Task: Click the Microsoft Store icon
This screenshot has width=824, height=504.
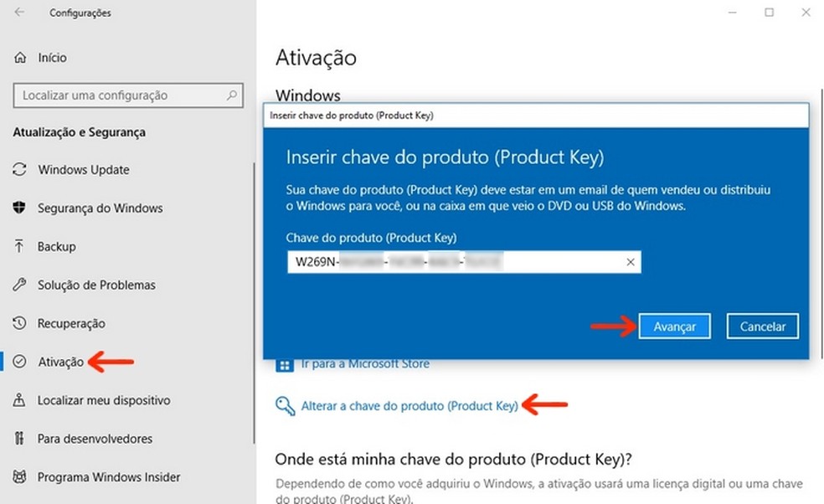Action: (285, 364)
